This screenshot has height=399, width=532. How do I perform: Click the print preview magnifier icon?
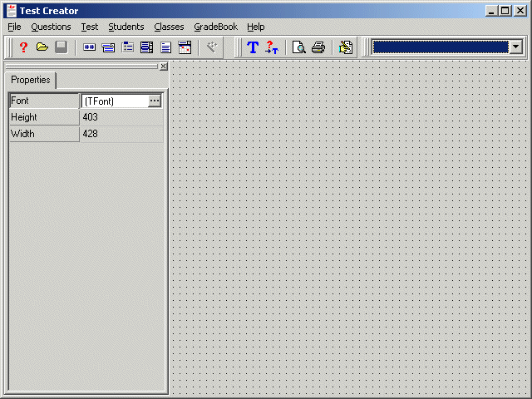298,47
